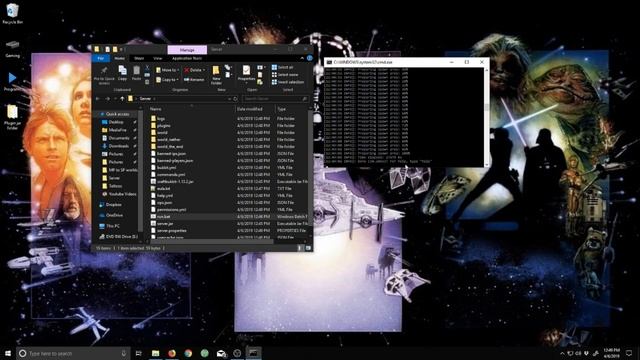Click Select all in the ribbon
The width and height of the screenshot is (640, 360).
pos(282,67)
